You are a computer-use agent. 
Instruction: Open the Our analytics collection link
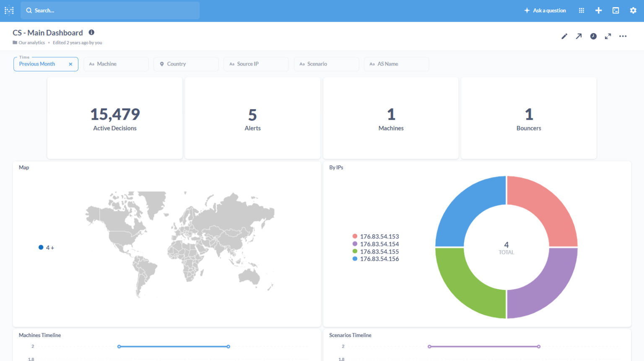click(x=32, y=42)
